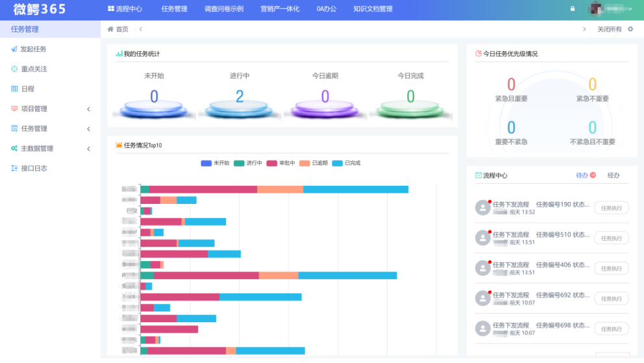Click the 接口日志 sidebar icon
The height and width of the screenshot is (363, 644).
14,168
